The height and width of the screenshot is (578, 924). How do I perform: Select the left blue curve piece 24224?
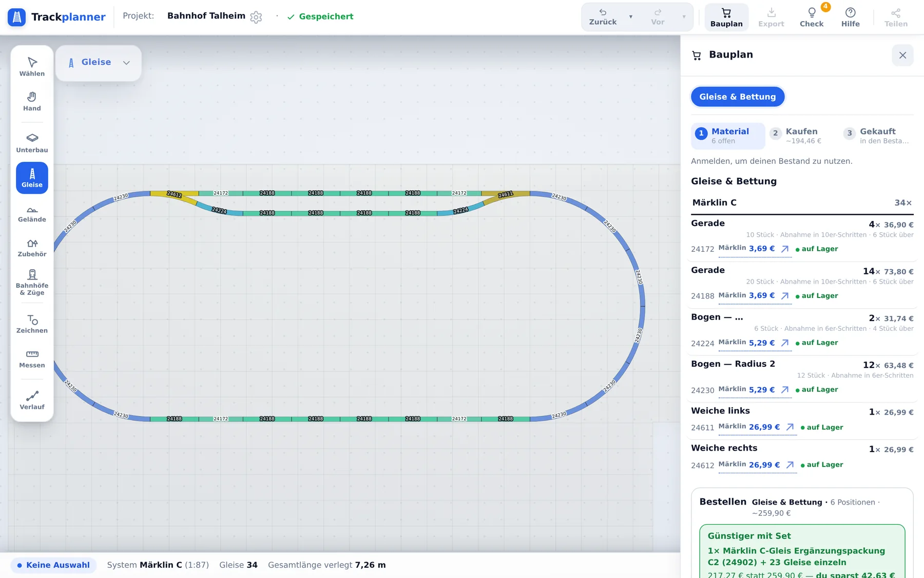pyautogui.click(x=219, y=210)
